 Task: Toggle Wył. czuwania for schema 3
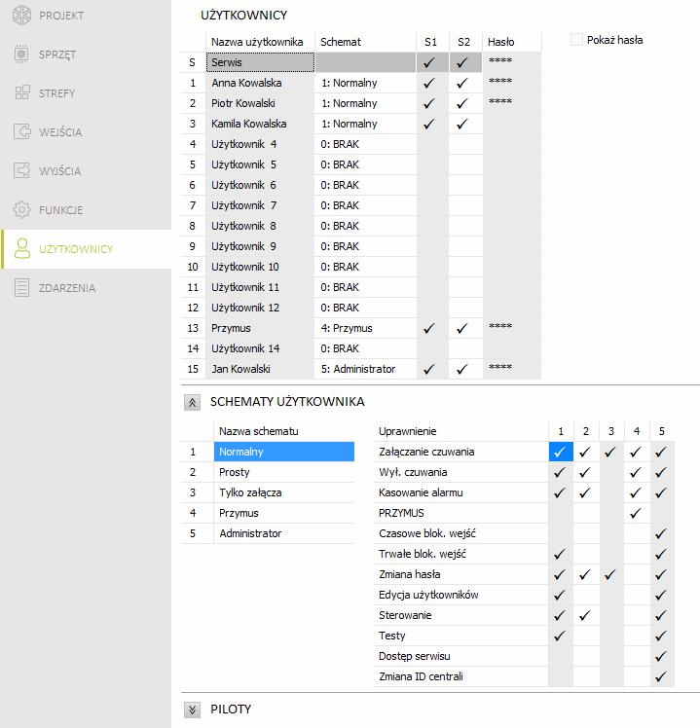(610, 472)
